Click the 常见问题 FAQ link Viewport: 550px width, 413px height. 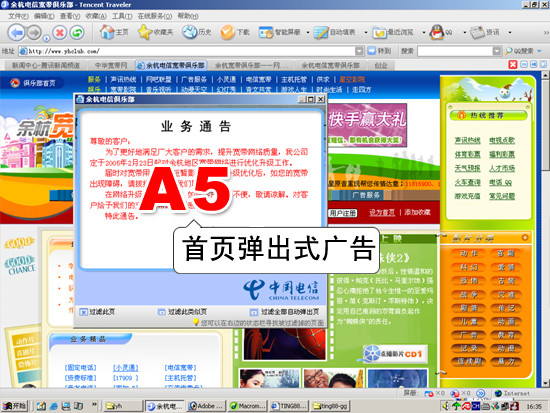coord(502,196)
